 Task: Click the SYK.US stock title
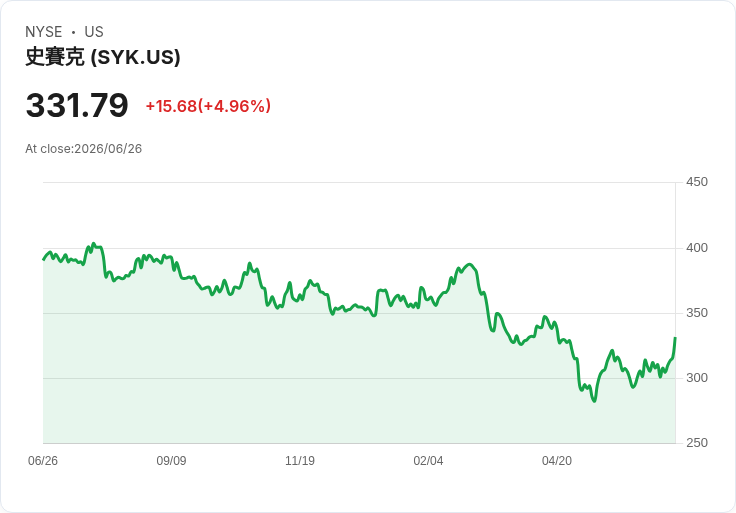point(103,57)
